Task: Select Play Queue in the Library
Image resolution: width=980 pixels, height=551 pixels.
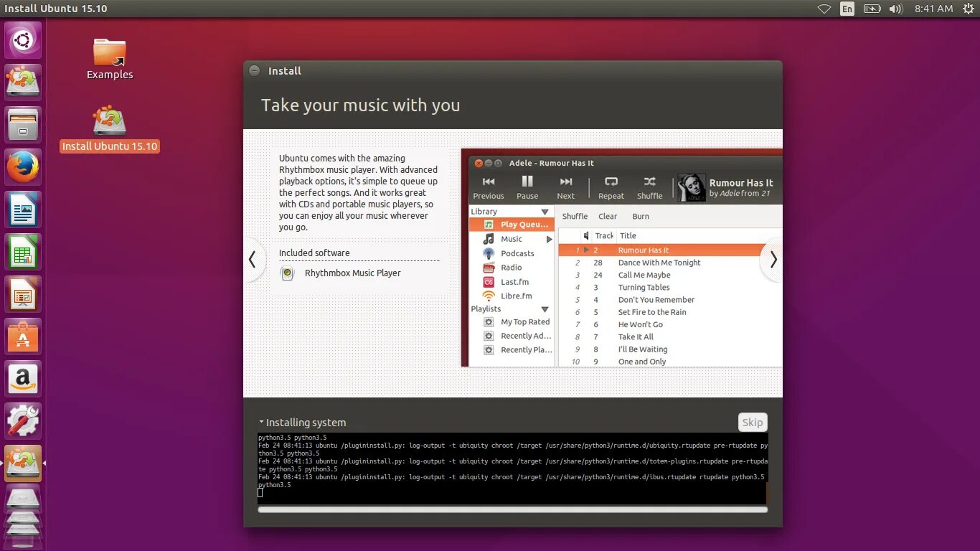Action: [512, 225]
